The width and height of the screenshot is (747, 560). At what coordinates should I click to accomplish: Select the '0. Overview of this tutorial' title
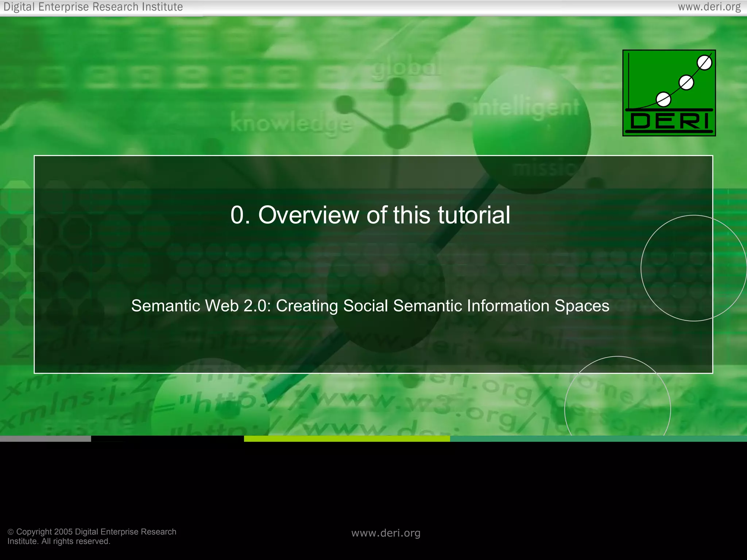tap(370, 215)
